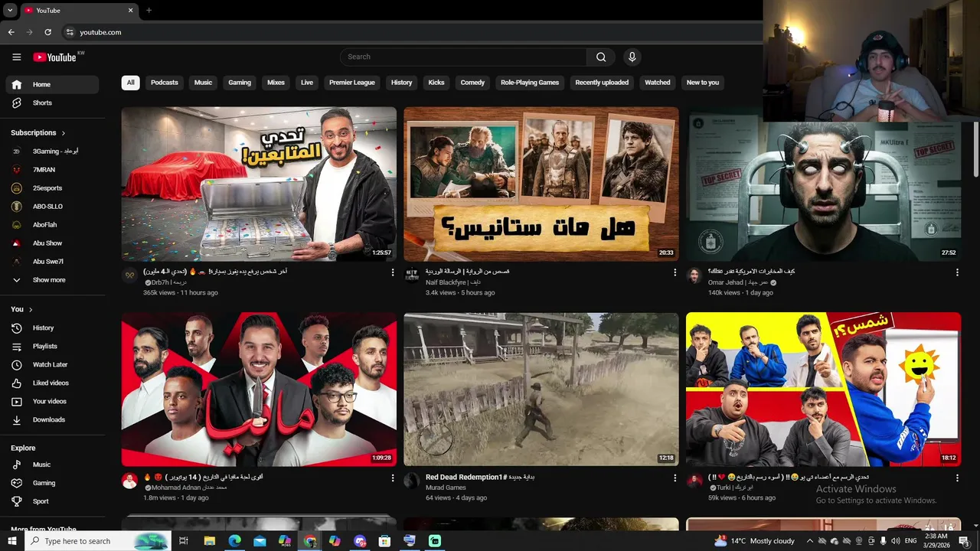Open the Windows Start menu

click(x=11, y=541)
